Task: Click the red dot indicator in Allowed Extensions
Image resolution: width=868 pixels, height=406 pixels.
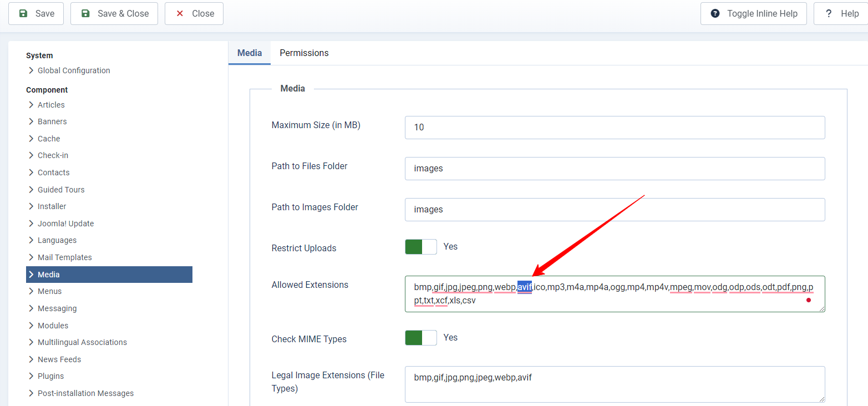Action: tap(809, 300)
